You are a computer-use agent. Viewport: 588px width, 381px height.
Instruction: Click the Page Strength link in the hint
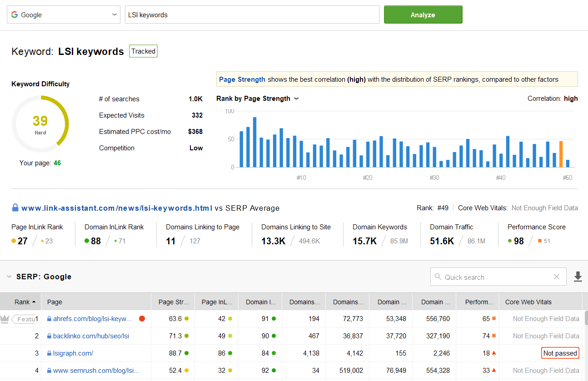click(242, 79)
